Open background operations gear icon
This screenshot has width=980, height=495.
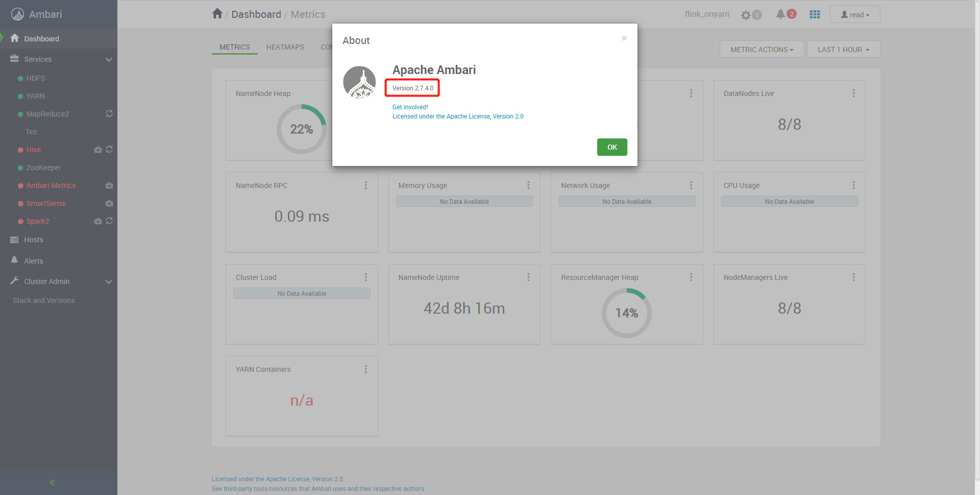746,15
